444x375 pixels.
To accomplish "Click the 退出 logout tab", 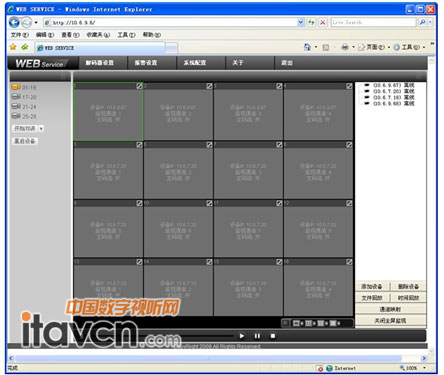I will 287,63.
